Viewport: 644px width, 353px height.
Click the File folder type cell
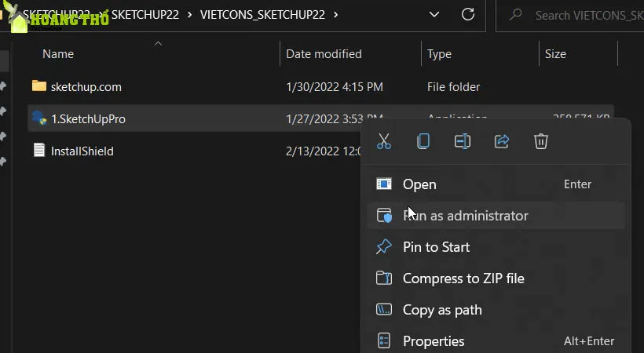click(x=453, y=87)
